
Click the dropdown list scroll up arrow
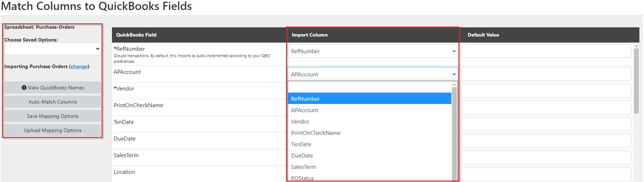tap(454, 84)
